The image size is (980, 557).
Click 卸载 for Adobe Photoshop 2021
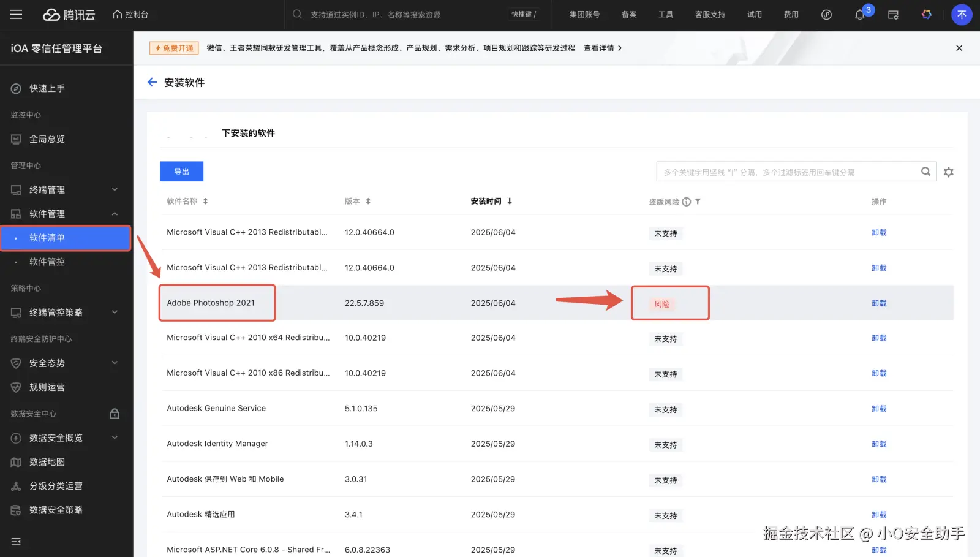click(x=879, y=303)
